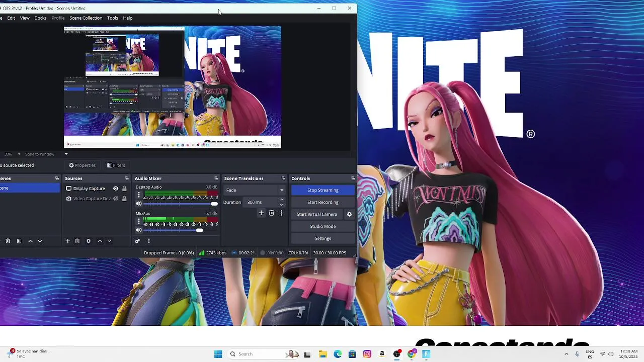Open advanced audio properties gears icon
The image size is (644, 362).
(x=137, y=241)
